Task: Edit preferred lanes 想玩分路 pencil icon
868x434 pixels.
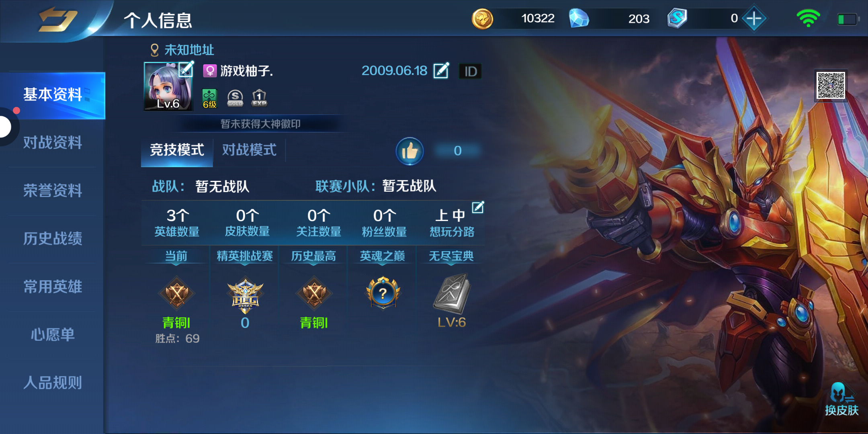Action: pos(478,207)
